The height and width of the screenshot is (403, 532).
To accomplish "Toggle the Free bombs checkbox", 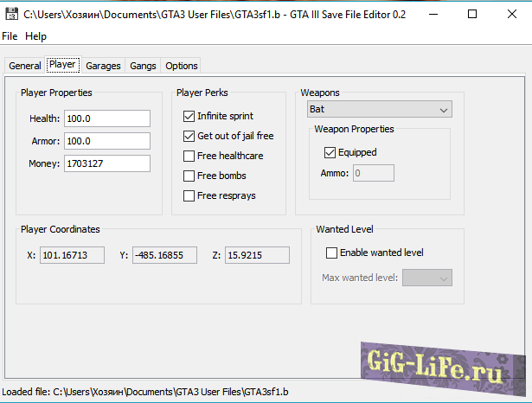I will click(x=189, y=176).
